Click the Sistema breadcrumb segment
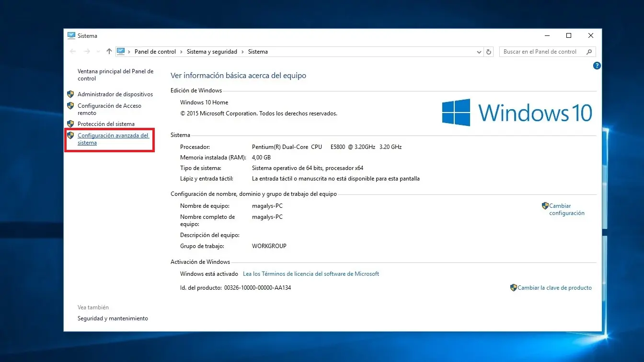 point(258,52)
